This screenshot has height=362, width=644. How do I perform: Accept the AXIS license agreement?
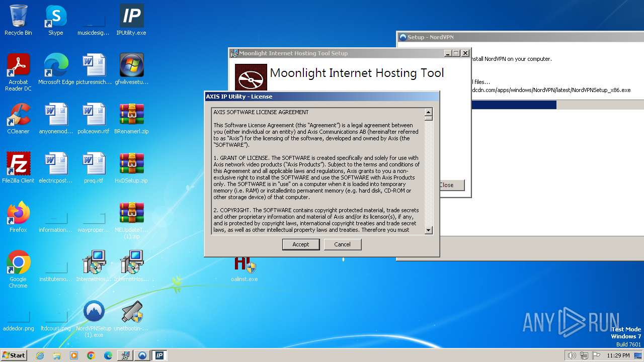(300, 244)
